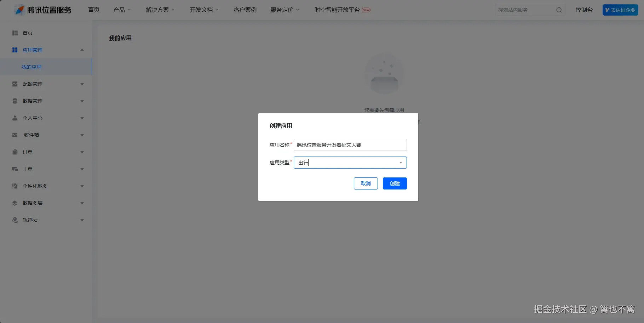Expand the 个人中心 section arrow
Screen dimensions: 644x323
(82, 118)
